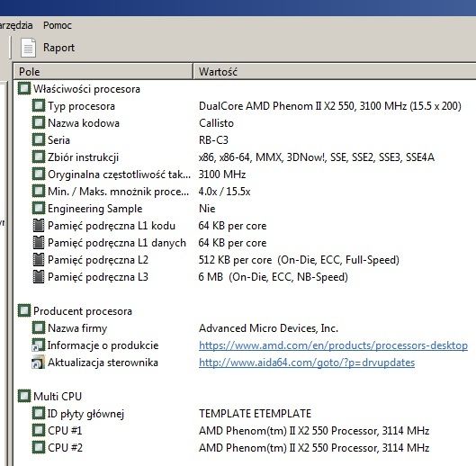
Task: Click the chip icon beside Typ procesora
Action: 39,105
